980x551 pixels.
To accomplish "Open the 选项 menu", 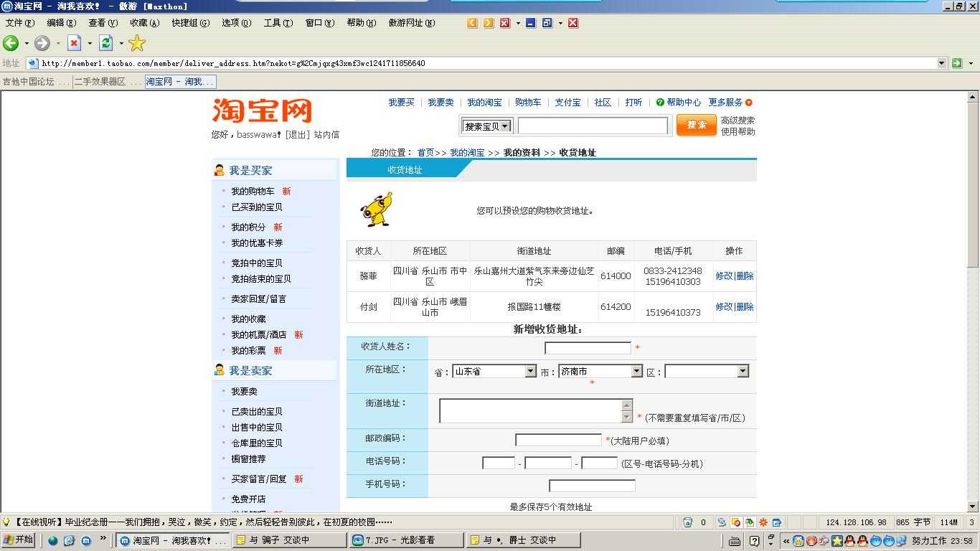I will (x=236, y=23).
